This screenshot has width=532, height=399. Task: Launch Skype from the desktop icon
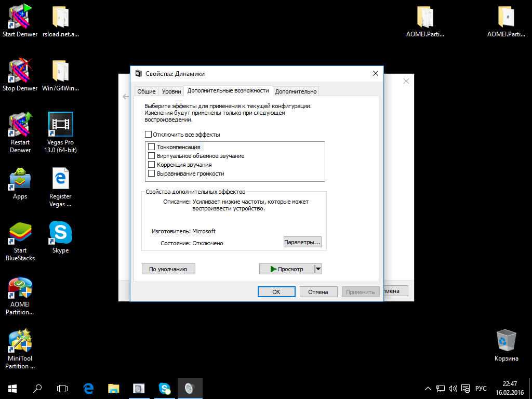coord(60,233)
